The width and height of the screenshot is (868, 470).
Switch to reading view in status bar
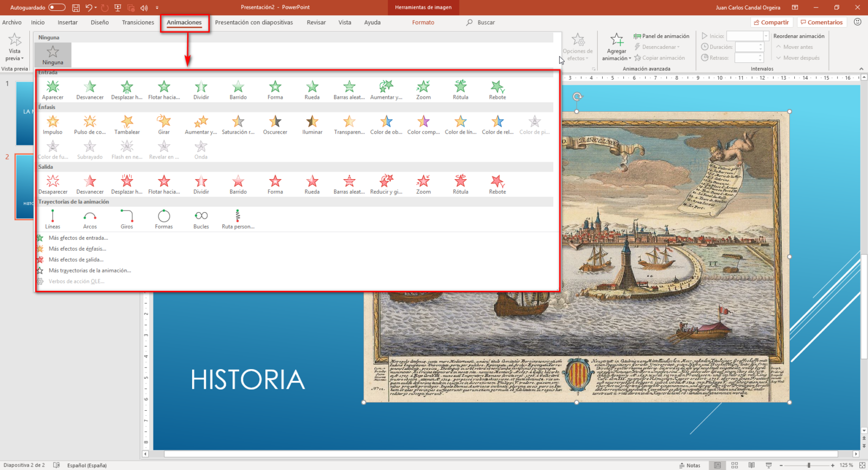pos(751,465)
